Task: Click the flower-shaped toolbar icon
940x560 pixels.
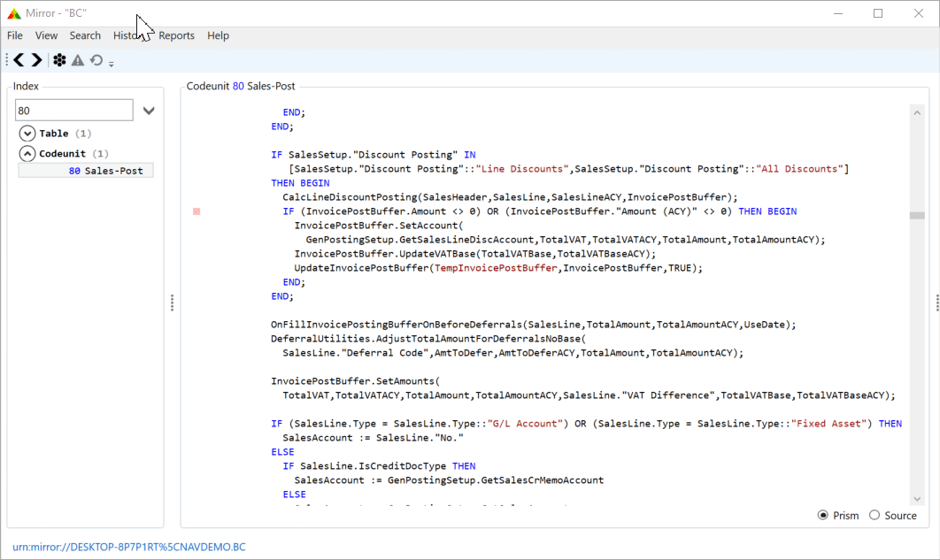Action: pos(59,60)
